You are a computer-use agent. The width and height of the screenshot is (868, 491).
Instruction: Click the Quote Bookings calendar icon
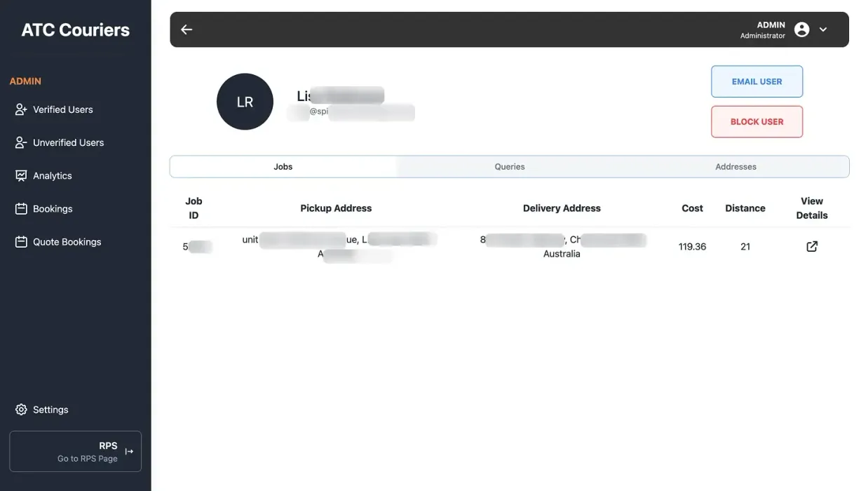21,241
